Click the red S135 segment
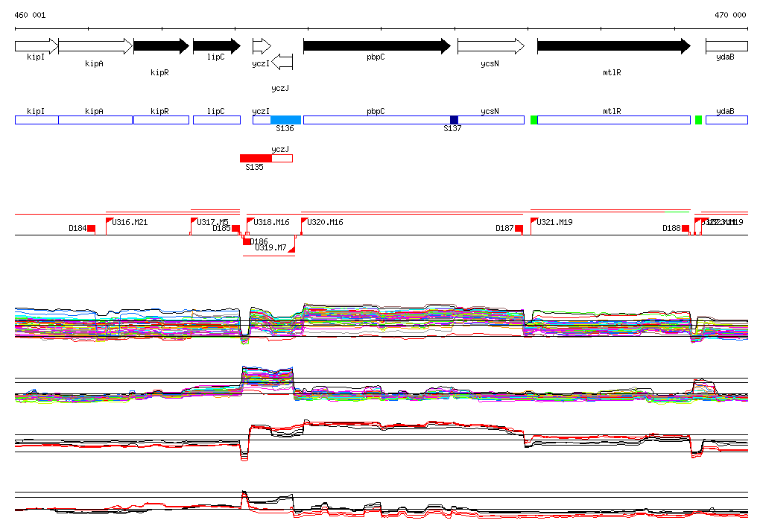763x532 pixels. (256, 158)
